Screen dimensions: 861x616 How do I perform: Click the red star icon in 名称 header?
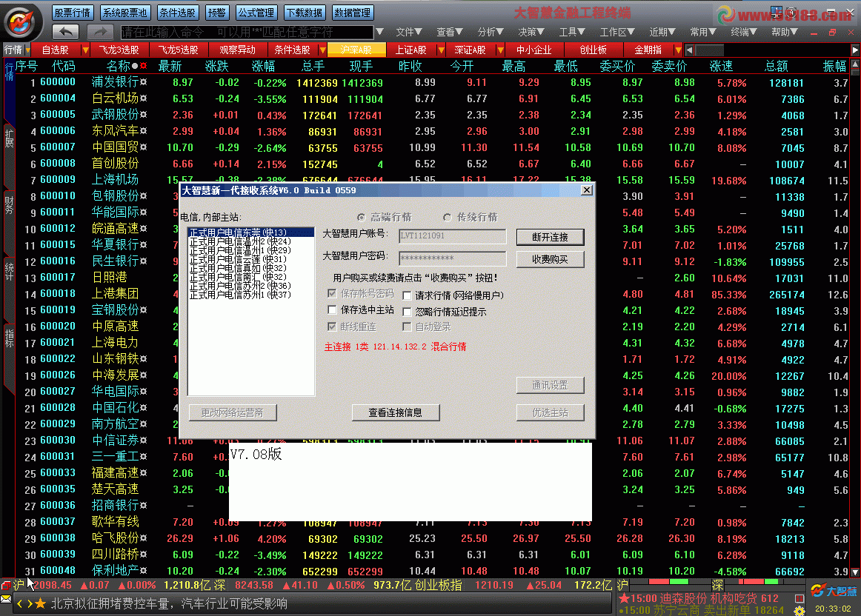click(143, 66)
